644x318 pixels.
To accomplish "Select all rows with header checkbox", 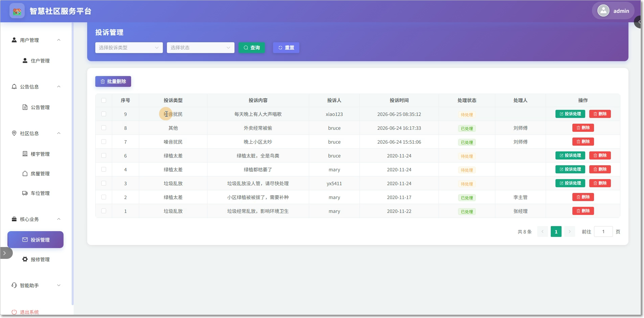I will click(104, 100).
